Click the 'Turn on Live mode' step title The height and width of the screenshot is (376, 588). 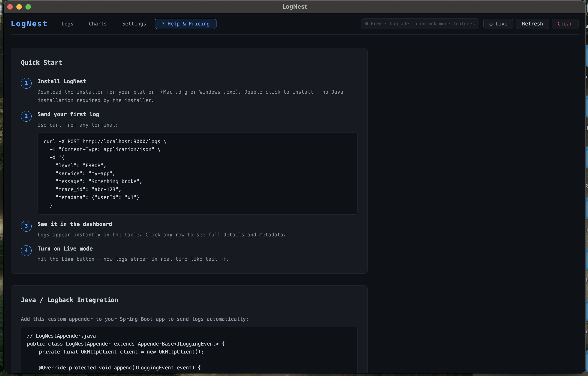pyautogui.click(x=65, y=248)
